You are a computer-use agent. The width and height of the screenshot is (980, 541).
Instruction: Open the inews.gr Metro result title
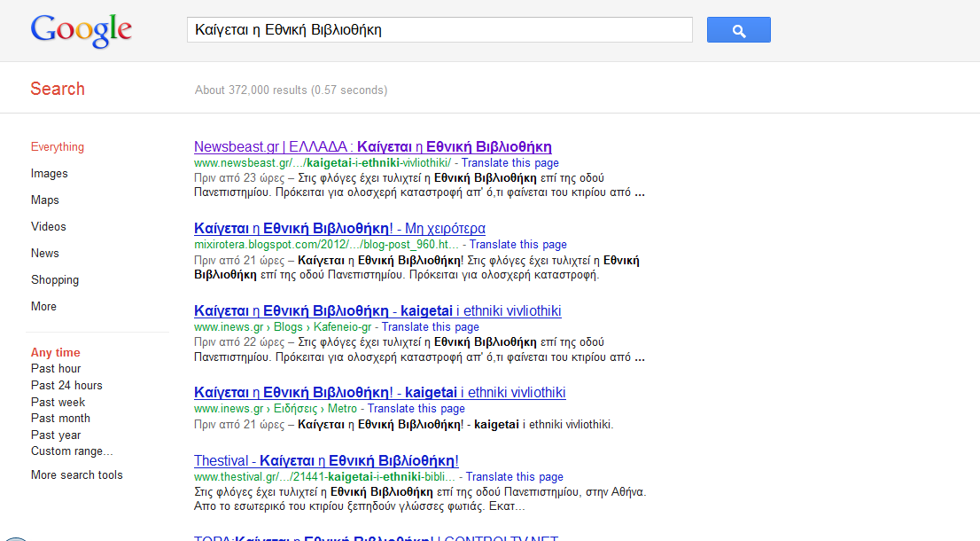pos(379,392)
